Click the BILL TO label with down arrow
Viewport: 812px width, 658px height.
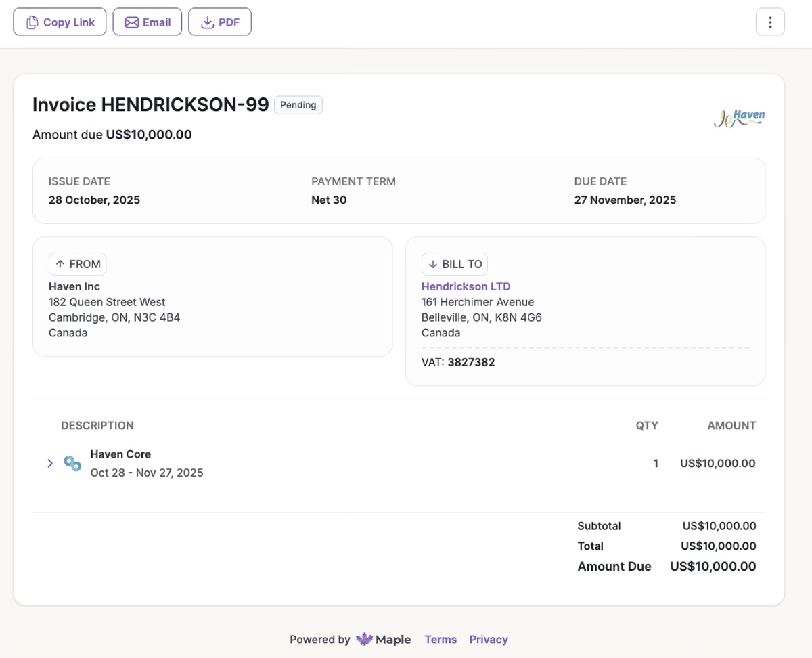click(x=454, y=264)
